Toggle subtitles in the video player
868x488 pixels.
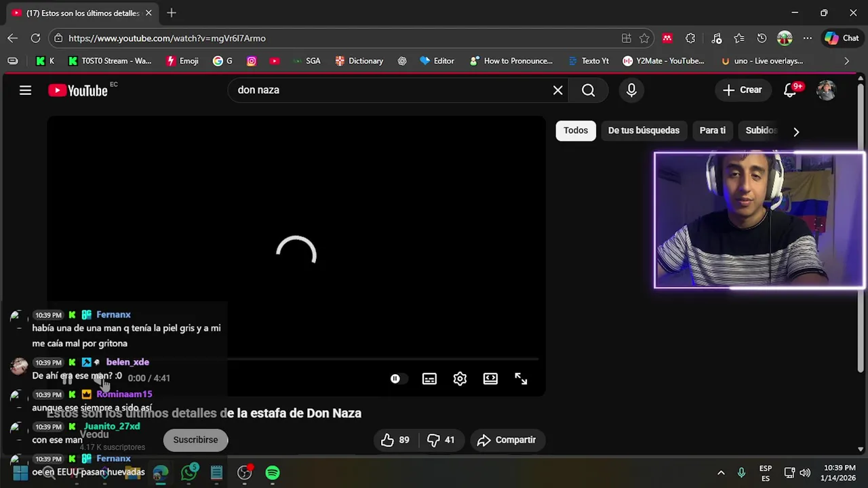[x=429, y=379]
